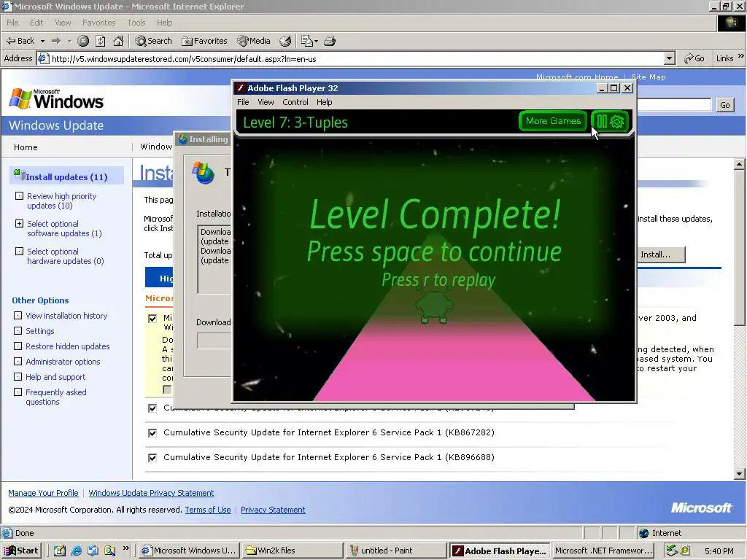Open Help and support link
This screenshot has width=747, height=560.
[x=55, y=377]
